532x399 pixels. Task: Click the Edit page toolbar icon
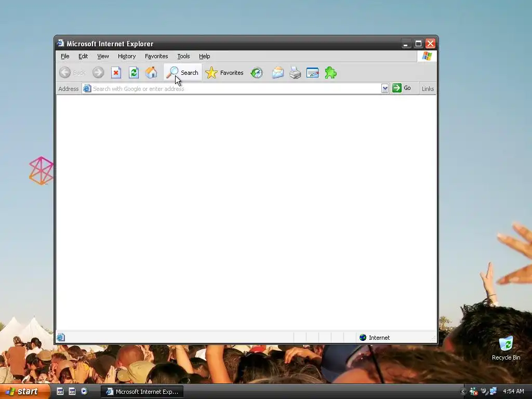click(312, 73)
